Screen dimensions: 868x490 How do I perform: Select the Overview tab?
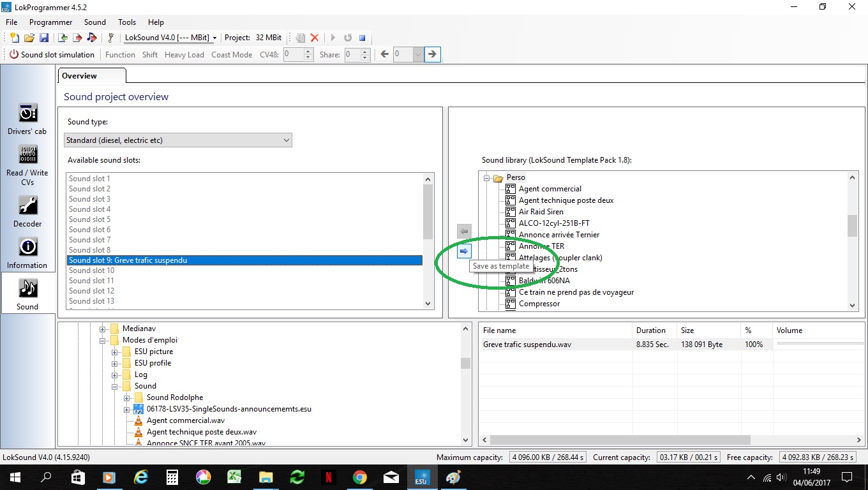pos(92,76)
